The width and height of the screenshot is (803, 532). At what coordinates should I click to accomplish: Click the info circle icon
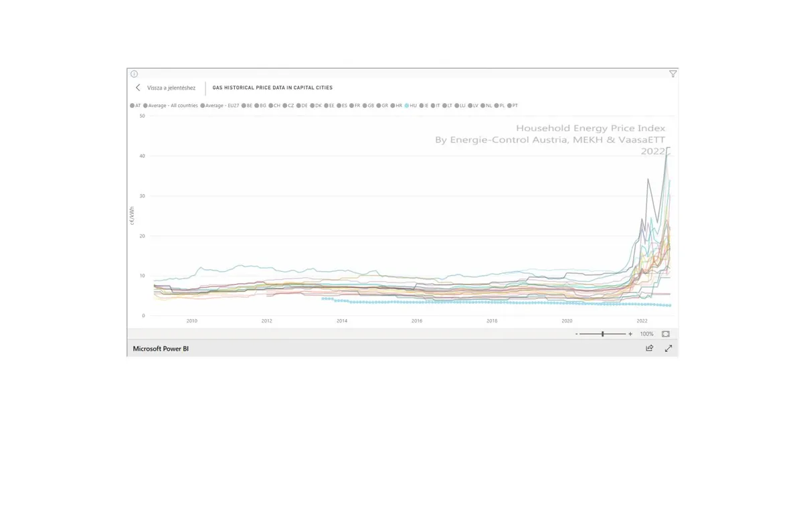(x=134, y=74)
